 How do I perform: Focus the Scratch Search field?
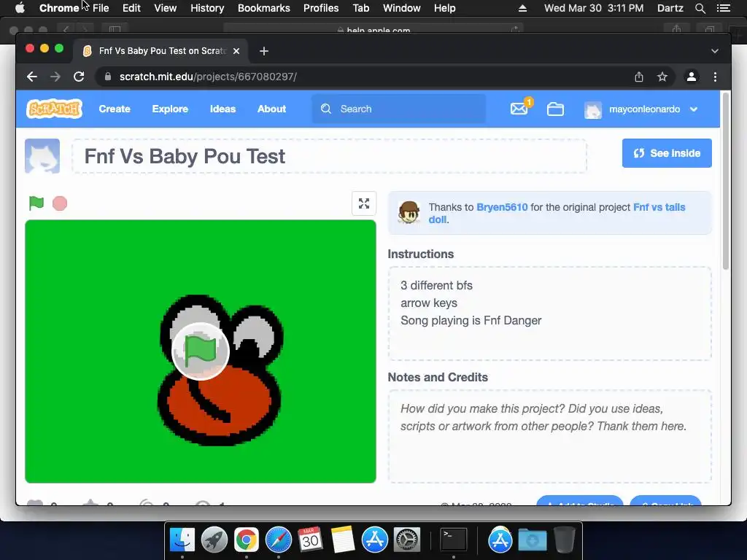399,109
